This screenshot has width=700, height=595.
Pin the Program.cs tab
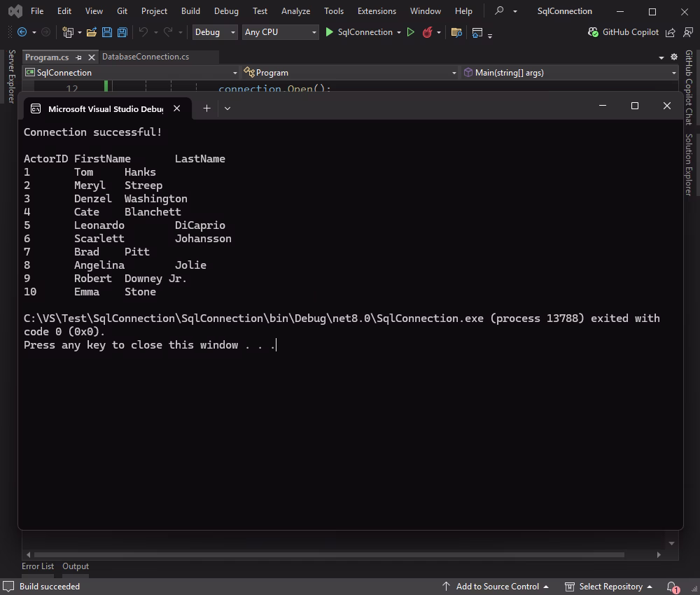point(79,57)
